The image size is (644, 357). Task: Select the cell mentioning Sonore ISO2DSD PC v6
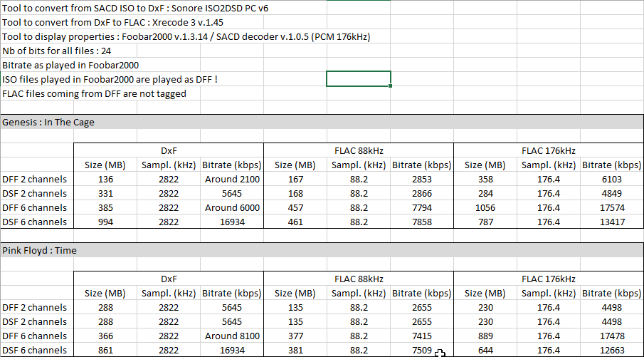pyautogui.click(x=135, y=9)
